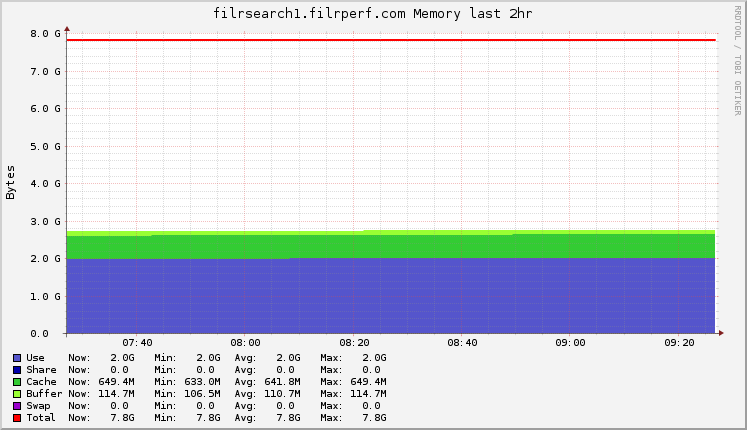Click the 'Buffer' legend label
747x430 pixels.
[44, 394]
